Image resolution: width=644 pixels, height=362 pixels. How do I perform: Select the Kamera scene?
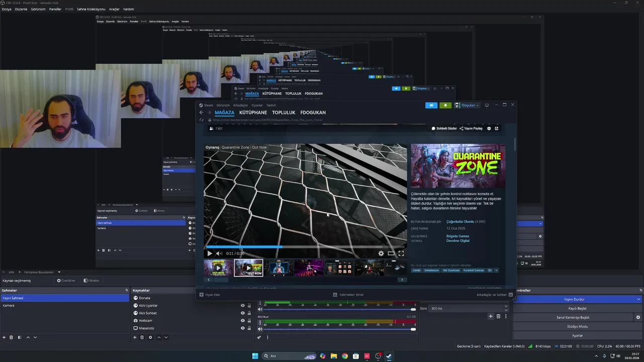coord(64,305)
